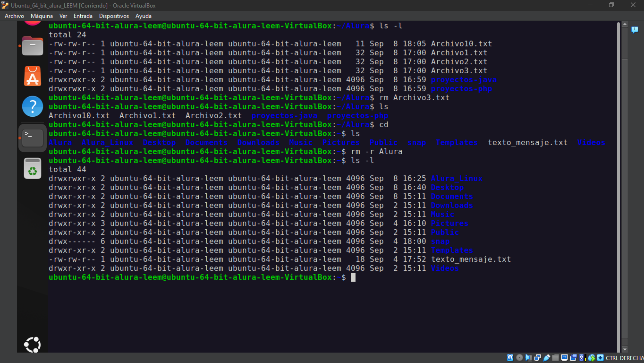This screenshot has width=644, height=363.
Task: Click the VirtualBox notification center icon
Action: [635, 30]
